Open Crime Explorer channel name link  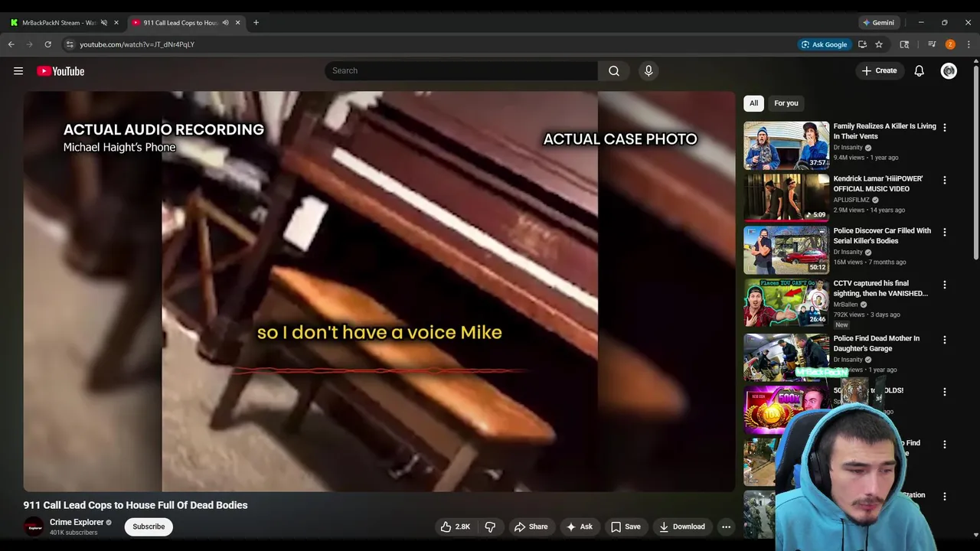(x=77, y=523)
